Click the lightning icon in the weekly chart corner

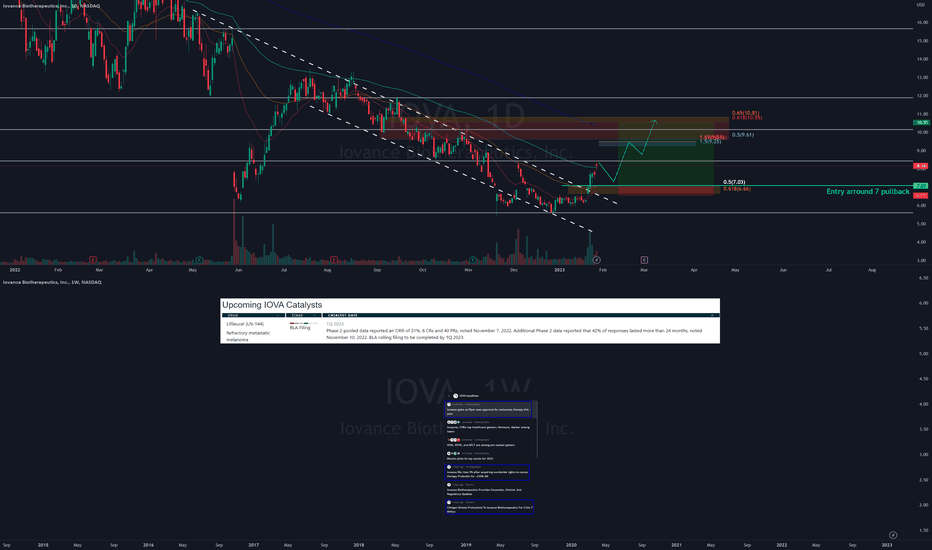click(x=893, y=535)
